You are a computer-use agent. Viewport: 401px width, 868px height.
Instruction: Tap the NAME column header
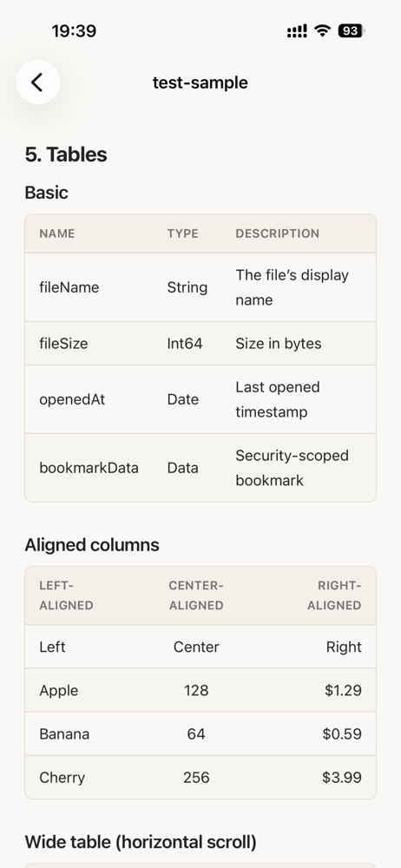(x=57, y=233)
